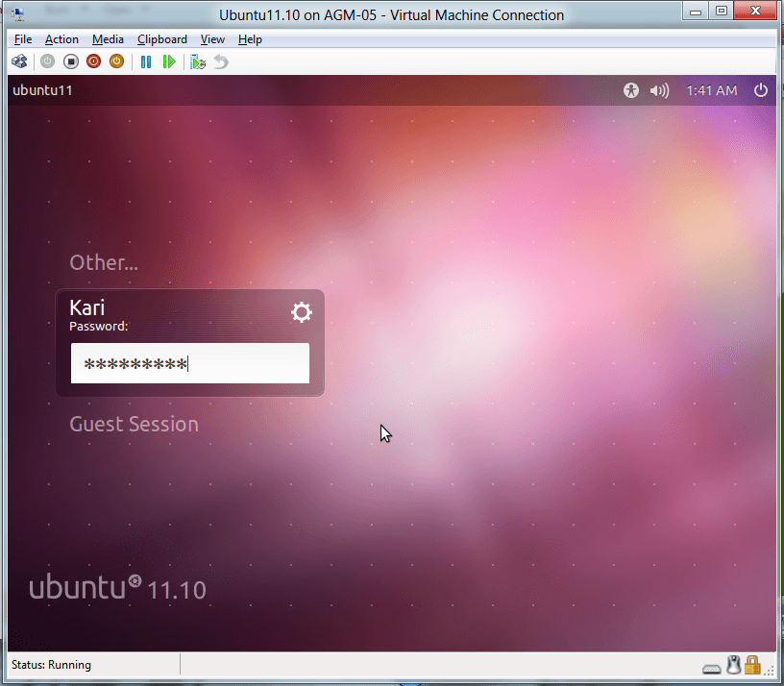Click the ubuntu11 hostname label

(42, 90)
